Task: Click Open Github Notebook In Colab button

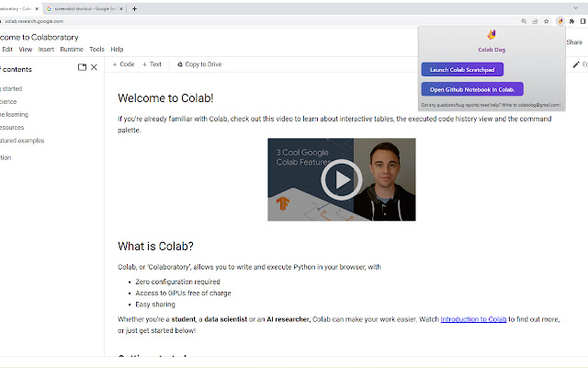Action: click(x=472, y=89)
